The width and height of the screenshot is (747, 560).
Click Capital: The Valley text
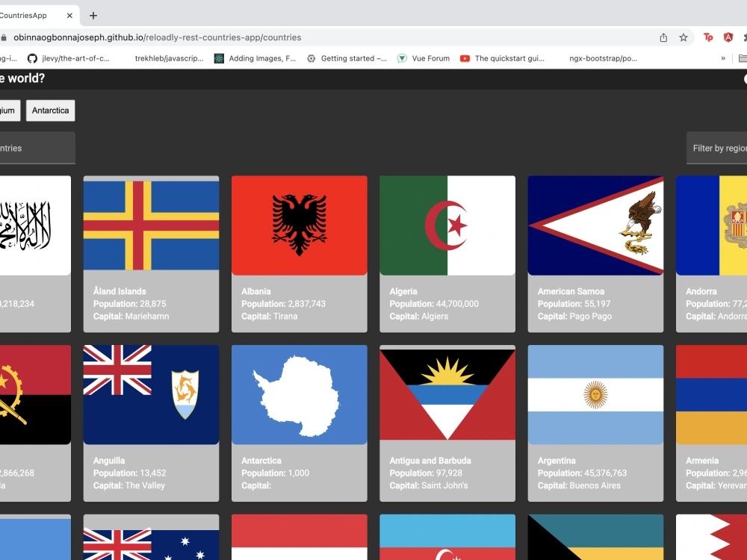pyautogui.click(x=129, y=486)
